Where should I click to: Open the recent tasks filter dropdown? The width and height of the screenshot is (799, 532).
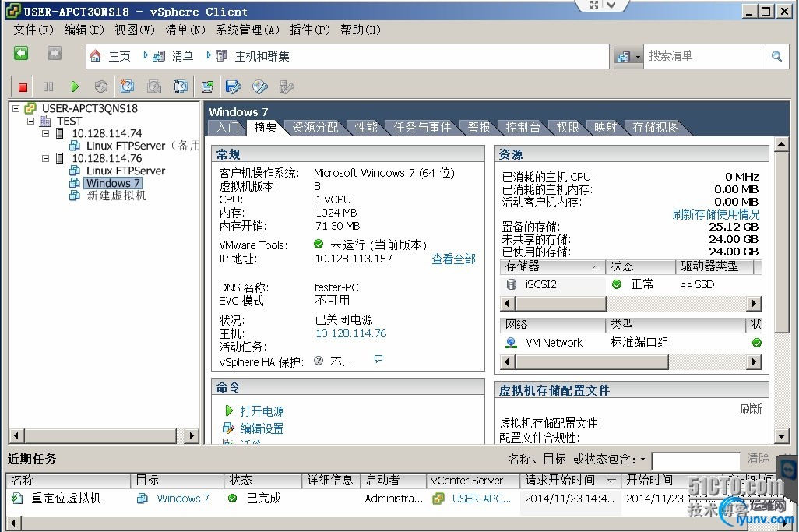pyautogui.click(x=642, y=459)
